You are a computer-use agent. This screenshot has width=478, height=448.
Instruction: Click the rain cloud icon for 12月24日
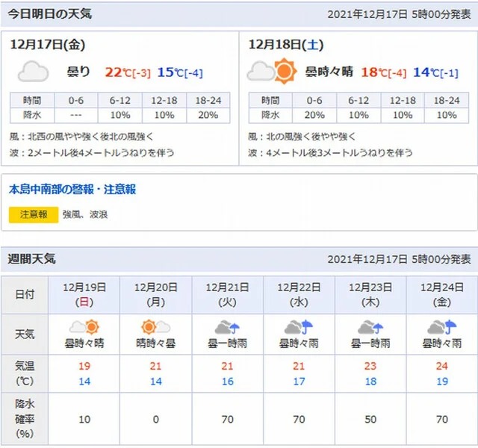point(442,327)
